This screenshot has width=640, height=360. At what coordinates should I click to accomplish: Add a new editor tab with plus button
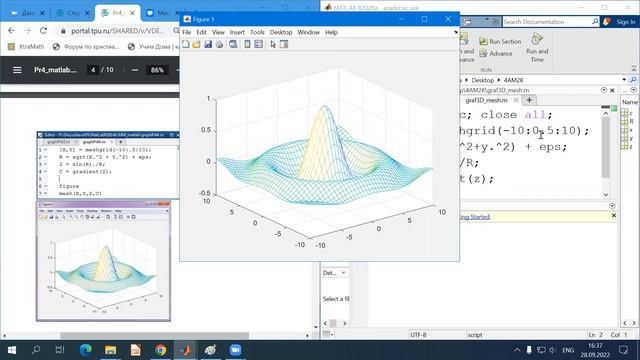coord(529,100)
